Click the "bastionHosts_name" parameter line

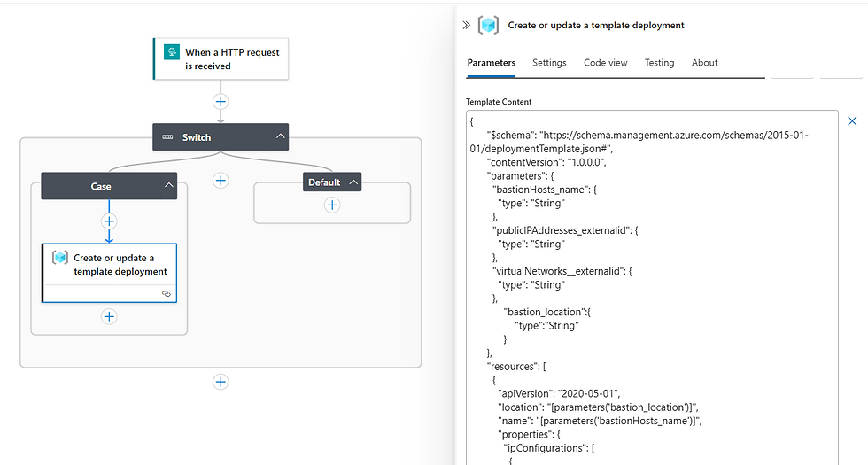(x=545, y=190)
